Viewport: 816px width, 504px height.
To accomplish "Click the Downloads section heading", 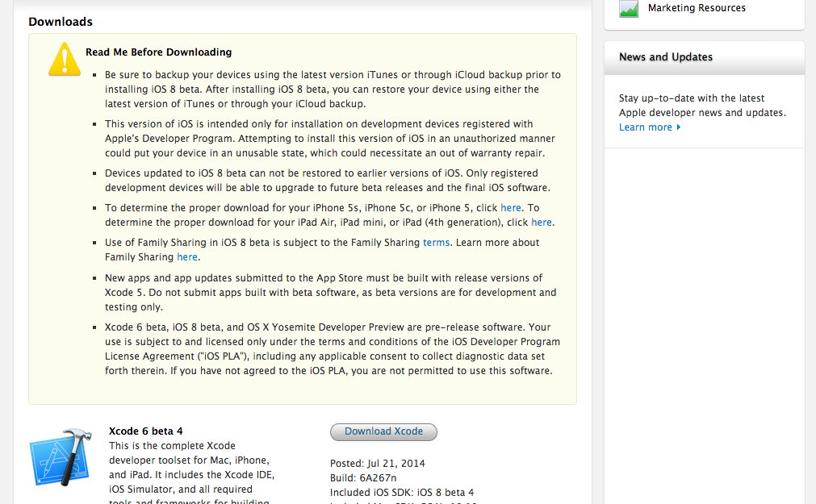I will coord(61,22).
